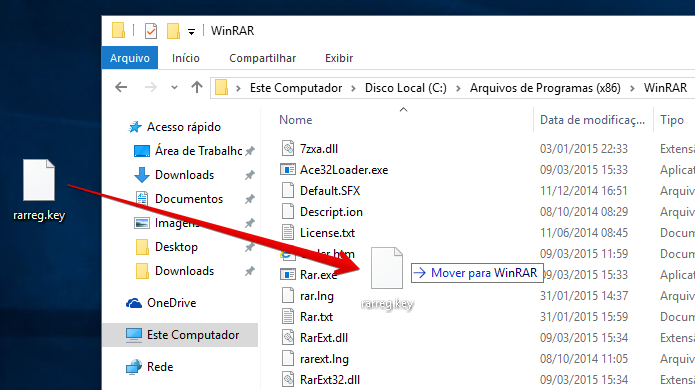This screenshot has height=390, width=695.
Task: Click the Ace32Loader.exe application icon
Action: click(x=288, y=169)
